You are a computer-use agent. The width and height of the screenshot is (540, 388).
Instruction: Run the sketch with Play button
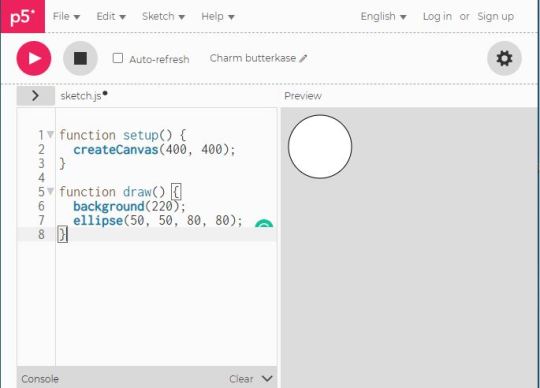34,58
